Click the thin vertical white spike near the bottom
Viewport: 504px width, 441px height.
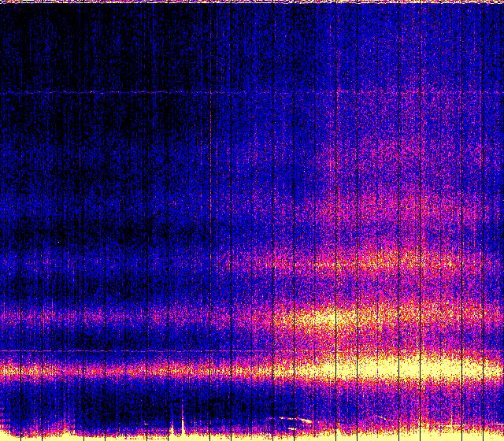pyautogui.click(x=183, y=415)
